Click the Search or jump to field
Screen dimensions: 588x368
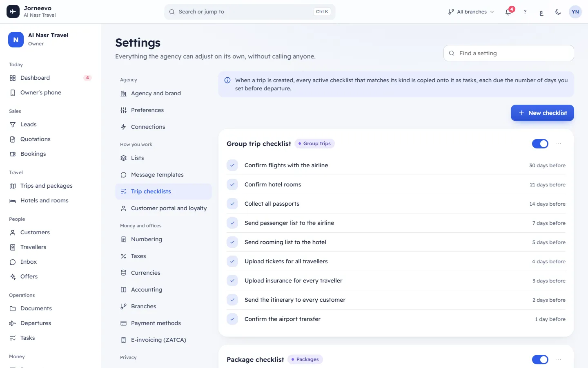click(250, 12)
